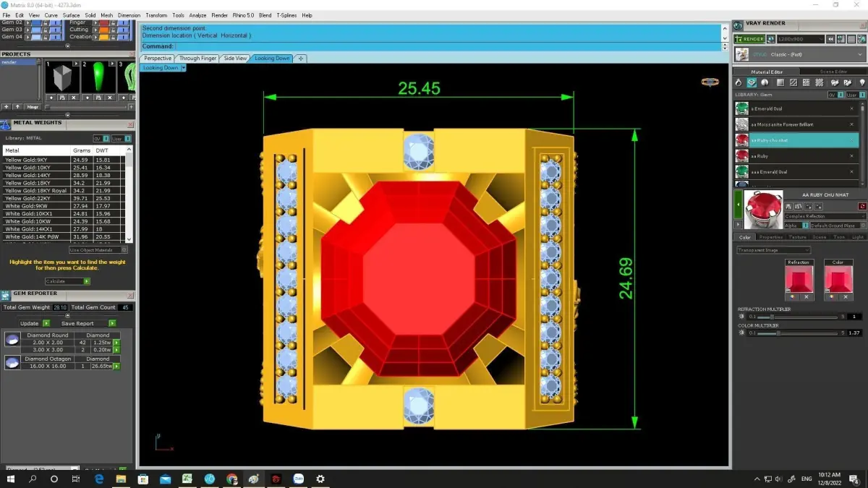Open the Dimension menu
868x488 pixels.
click(x=129, y=15)
